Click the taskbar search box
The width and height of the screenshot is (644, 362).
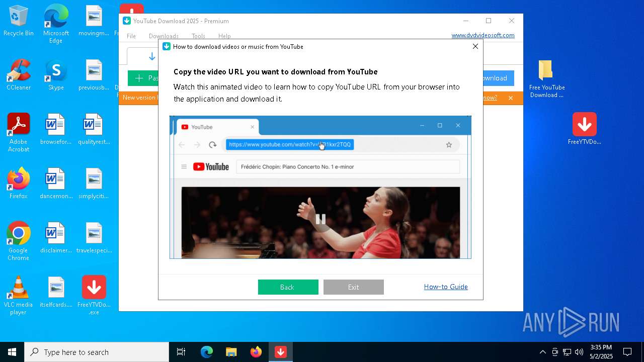coord(97,352)
